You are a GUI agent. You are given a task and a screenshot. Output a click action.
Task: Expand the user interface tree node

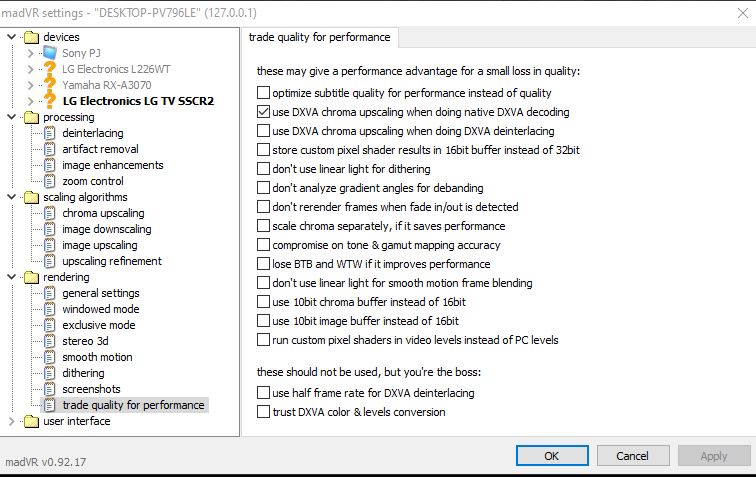tap(12, 421)
